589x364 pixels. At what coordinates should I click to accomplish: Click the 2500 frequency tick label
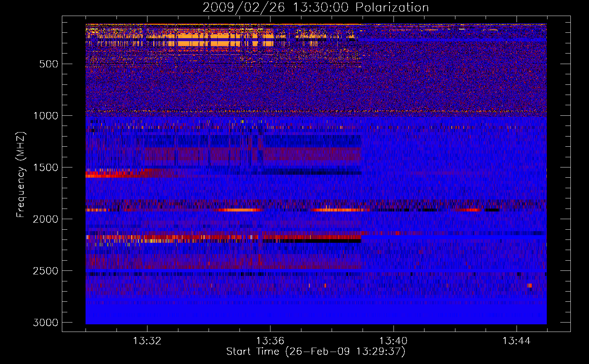tap(46, 271)
